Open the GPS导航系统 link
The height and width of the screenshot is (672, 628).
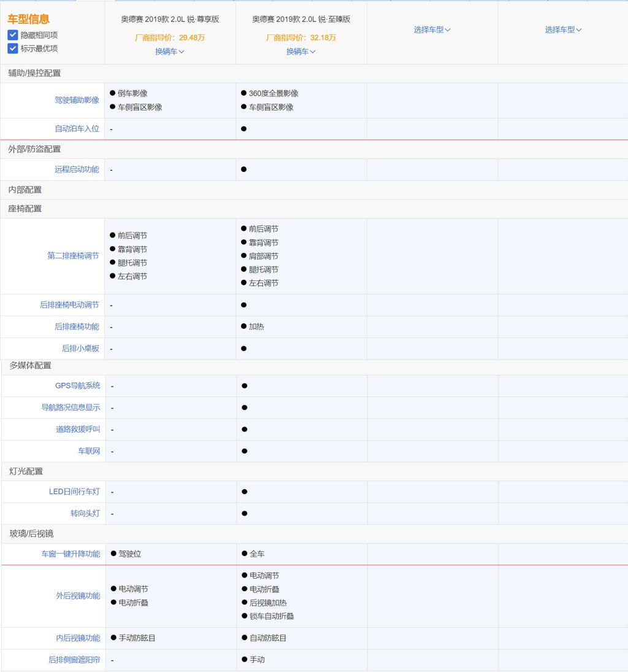pos(77,386)
